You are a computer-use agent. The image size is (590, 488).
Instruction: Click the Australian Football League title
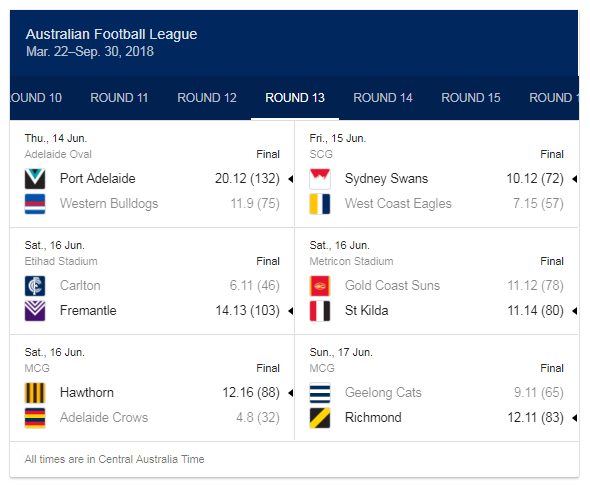coord(111,34)
